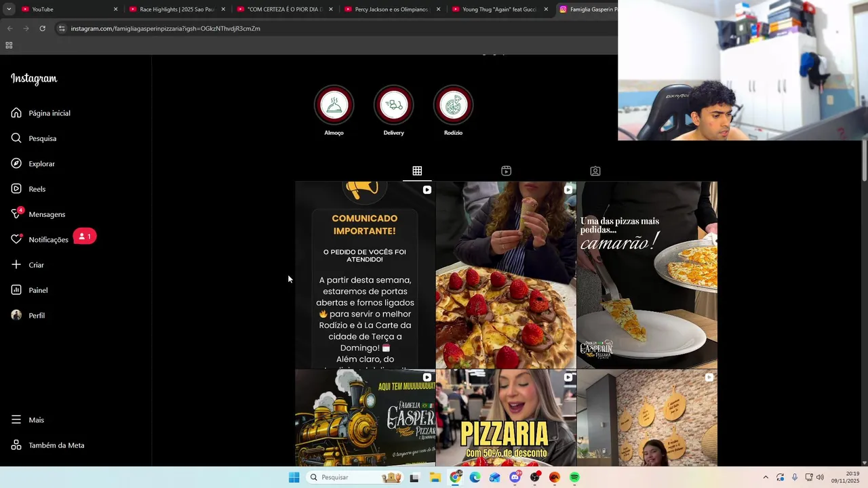Reload the Instagram page
This screenshot has height=488, width=868.
[42, 28]
